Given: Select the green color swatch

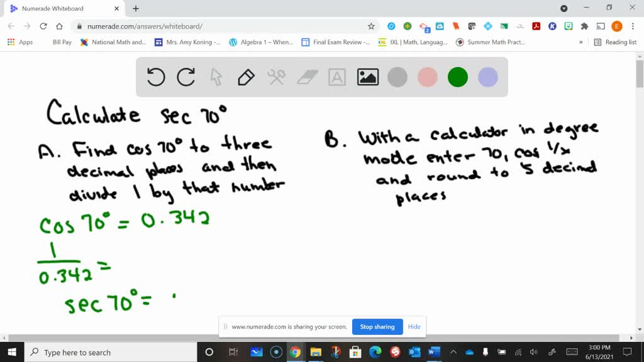Looking at the screenshot, I should (457, 77).
